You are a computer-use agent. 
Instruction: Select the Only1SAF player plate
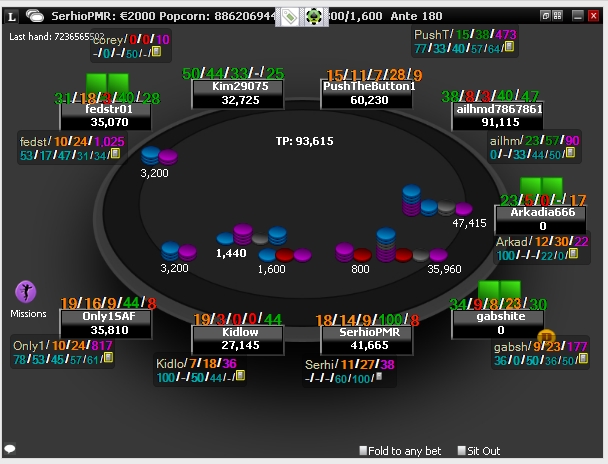106,323
